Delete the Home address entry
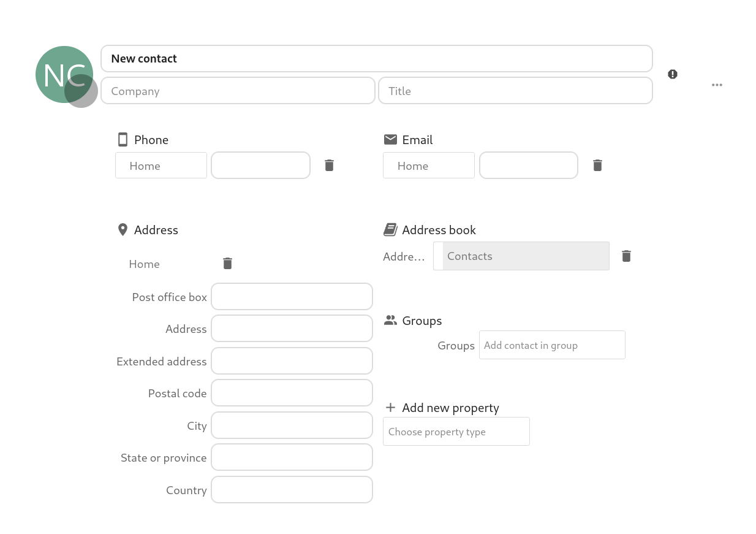The width and height of the screenshot is (756, 534). pyautogui.click(x=227, y=263)
